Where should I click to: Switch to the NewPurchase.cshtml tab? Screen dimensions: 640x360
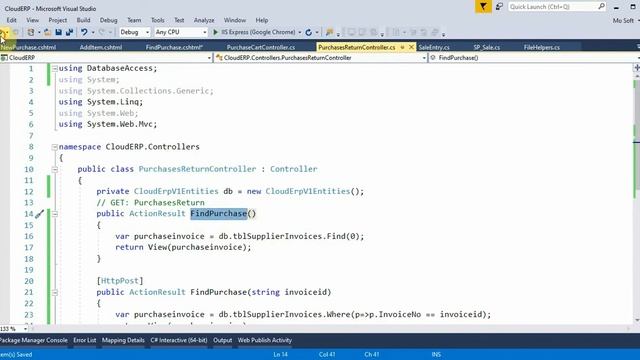[28, 47]
